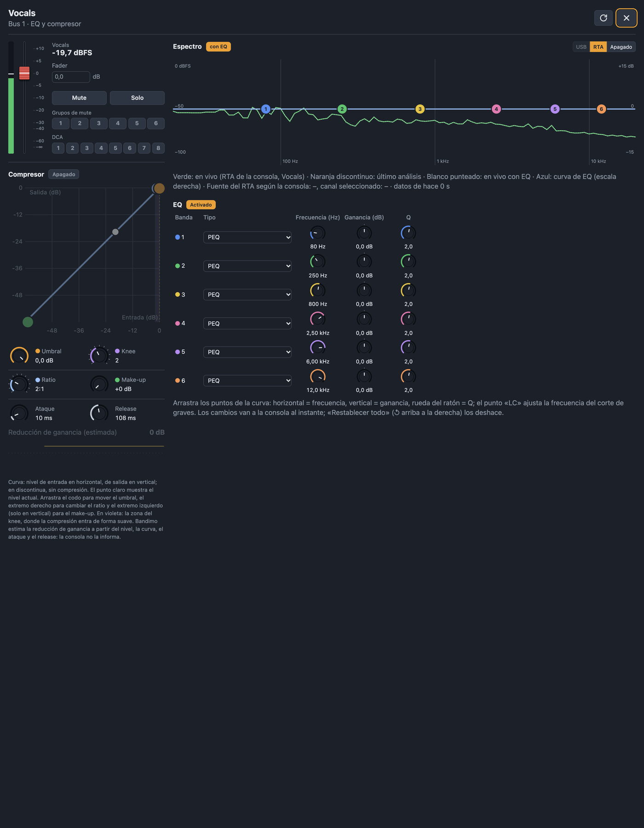
Task: Click band 3 frequency knob at 800 Hz
Action: 318,290
